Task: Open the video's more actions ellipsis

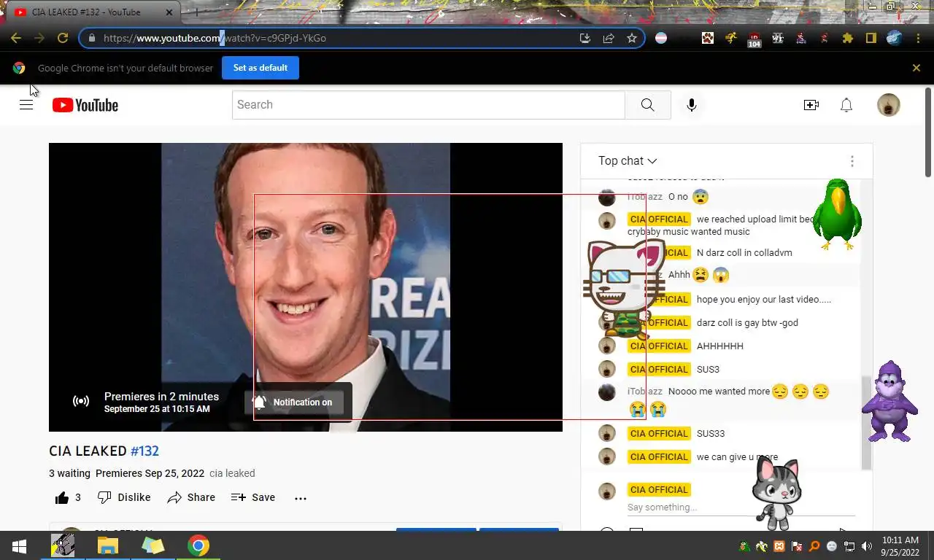Action: [301, 498]
